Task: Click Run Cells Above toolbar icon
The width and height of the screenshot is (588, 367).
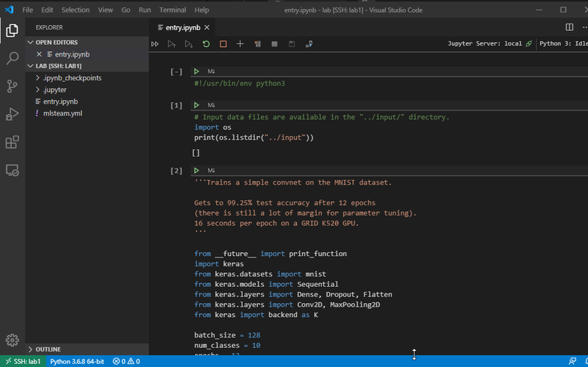Action: [172, 44]
